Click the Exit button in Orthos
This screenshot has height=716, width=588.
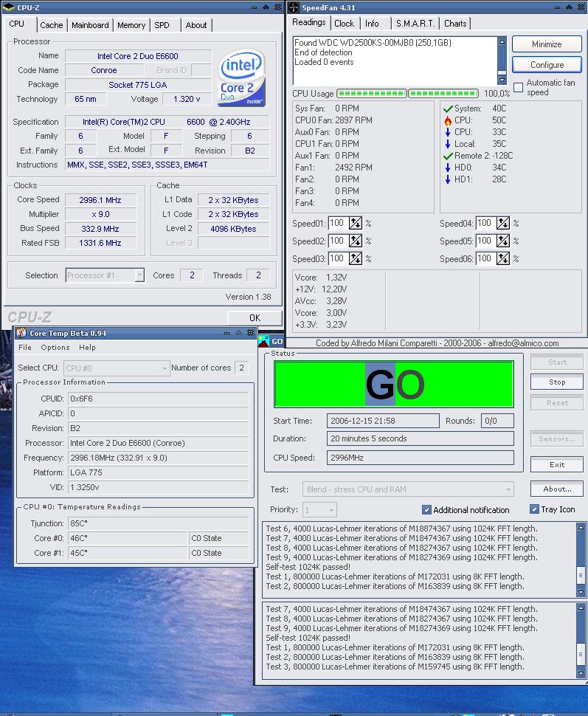click(x=557, y=465)
